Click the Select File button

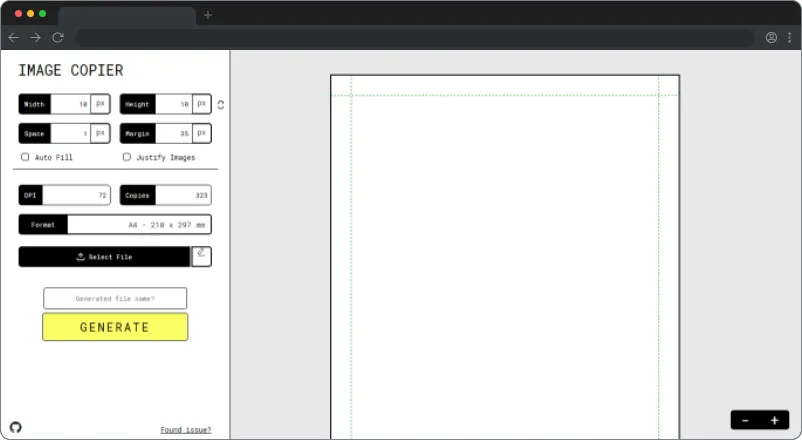click(104, 256)
